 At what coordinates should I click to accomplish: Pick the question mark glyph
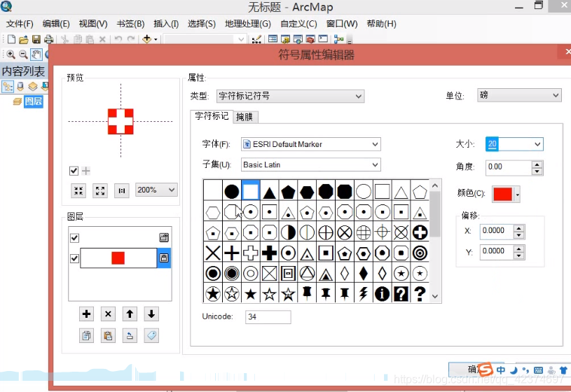(x=420, y=294)
